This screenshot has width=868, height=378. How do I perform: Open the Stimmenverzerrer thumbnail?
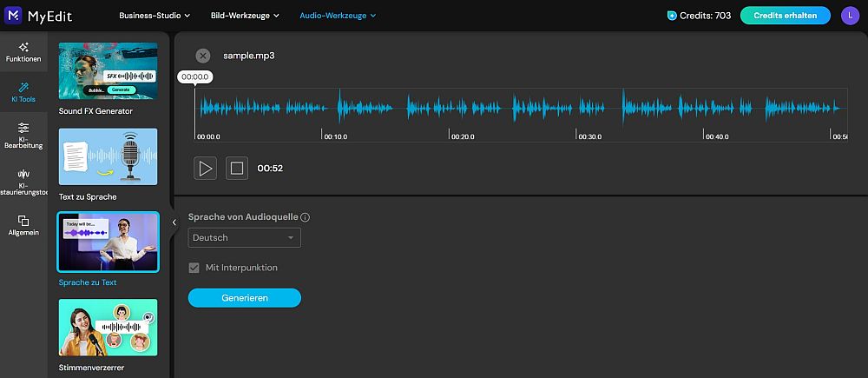click(108, 328)
